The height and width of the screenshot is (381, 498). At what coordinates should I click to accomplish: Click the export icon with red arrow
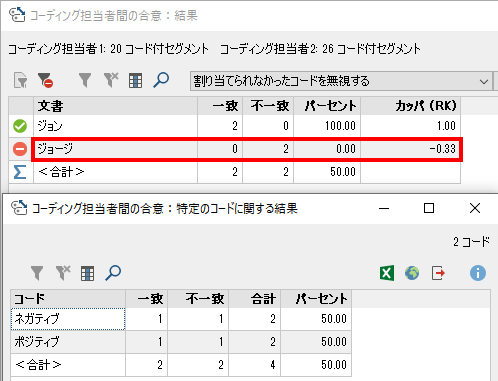[x=438, y=273]
